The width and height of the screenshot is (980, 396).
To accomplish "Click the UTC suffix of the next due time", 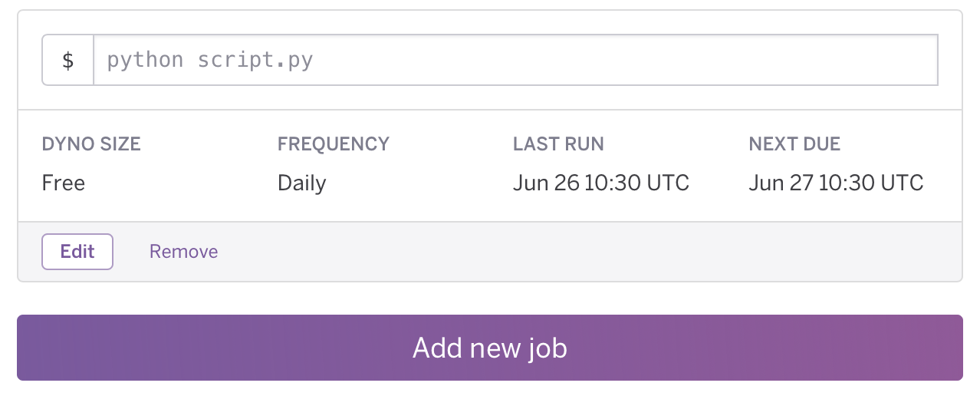I will (902, 183).
